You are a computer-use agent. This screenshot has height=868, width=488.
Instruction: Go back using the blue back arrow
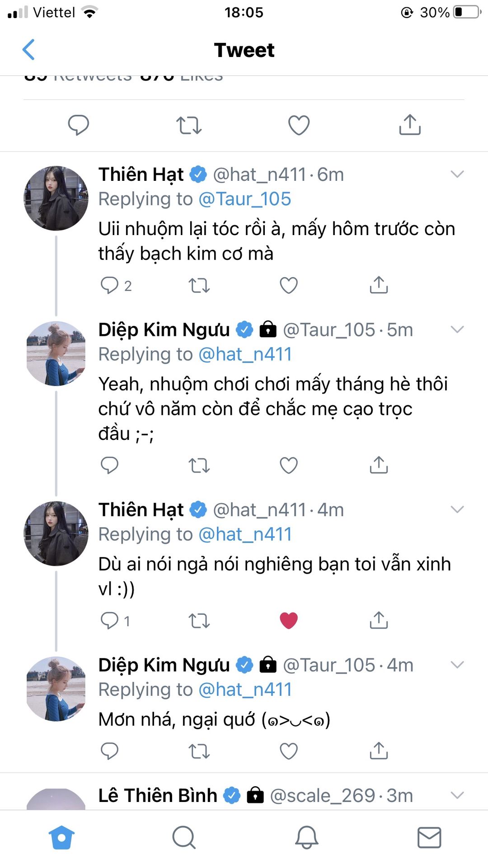click(x=29, y=50)
